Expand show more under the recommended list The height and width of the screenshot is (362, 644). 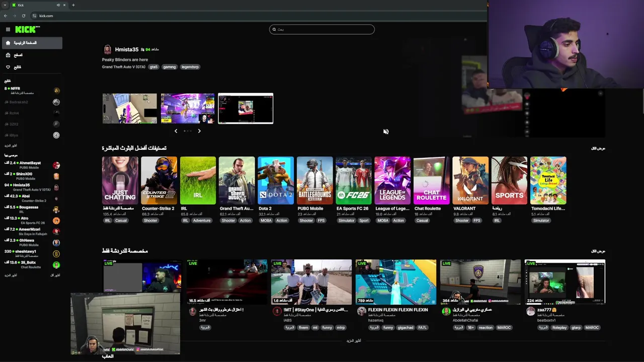click(11, 276)
